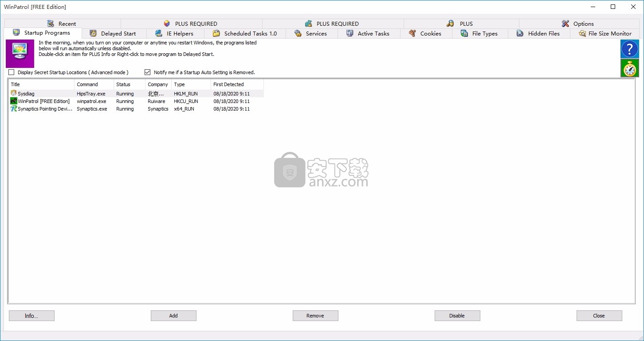Click the HipsTray.exe command cell

pos(91,94)
